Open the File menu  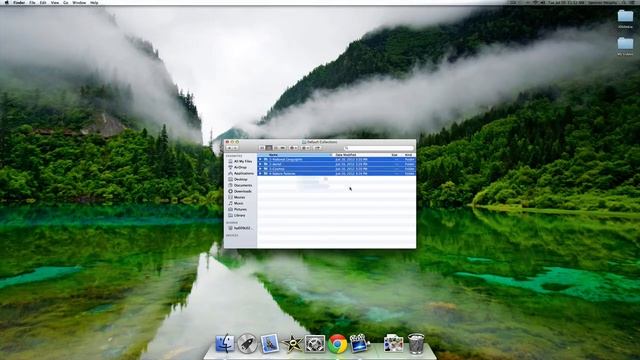(x=32, y=2)
